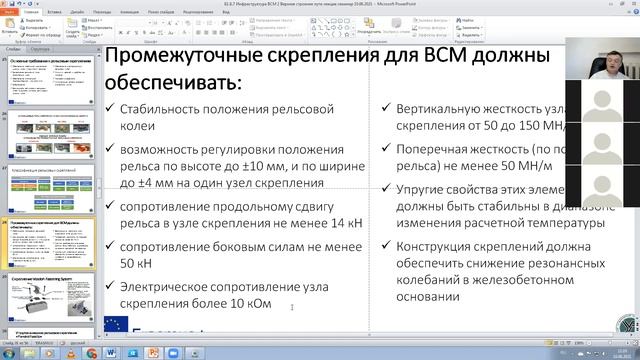
Task: Switch to Microsoft Word in taskbar
Action: click(x=111, y=353)
